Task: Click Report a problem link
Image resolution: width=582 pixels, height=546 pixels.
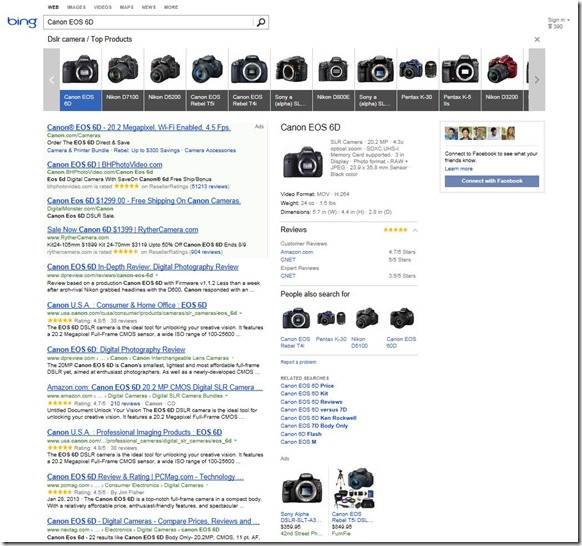Action: [x=298, y=362]
